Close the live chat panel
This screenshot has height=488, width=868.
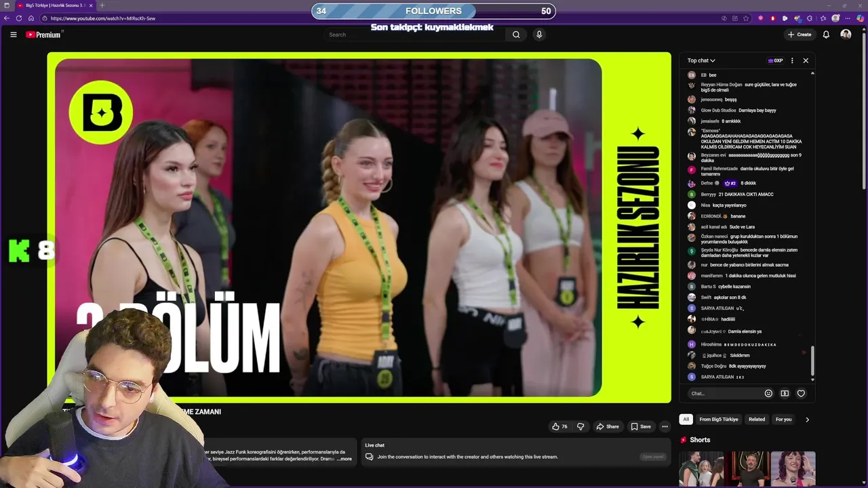(x=806, y=60)
